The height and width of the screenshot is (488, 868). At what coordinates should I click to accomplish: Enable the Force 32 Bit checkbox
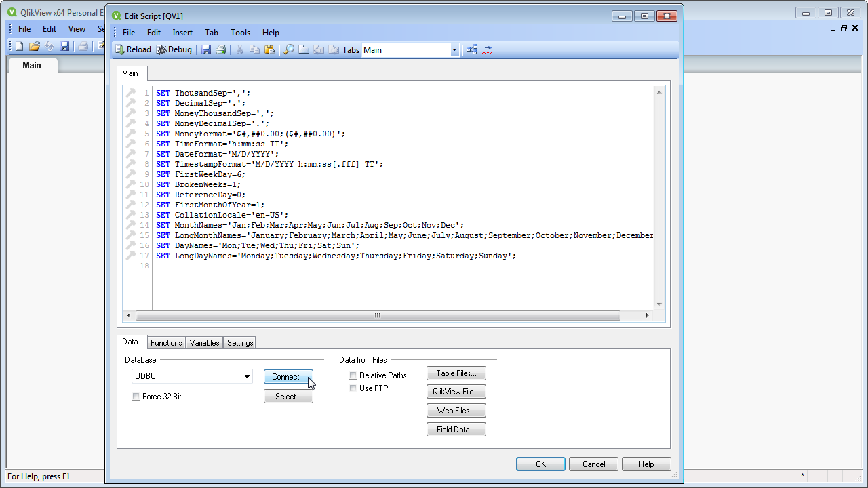click(x=136, y=396)
